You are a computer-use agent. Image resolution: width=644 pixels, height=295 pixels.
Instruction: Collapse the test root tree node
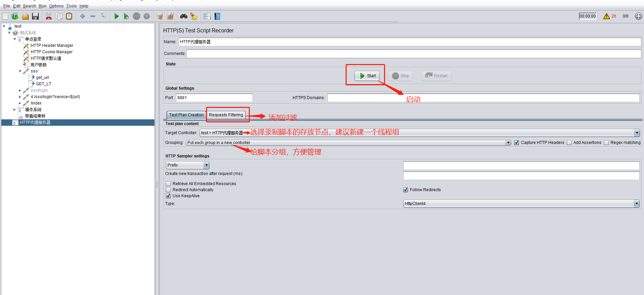click(x=4, y=26)
